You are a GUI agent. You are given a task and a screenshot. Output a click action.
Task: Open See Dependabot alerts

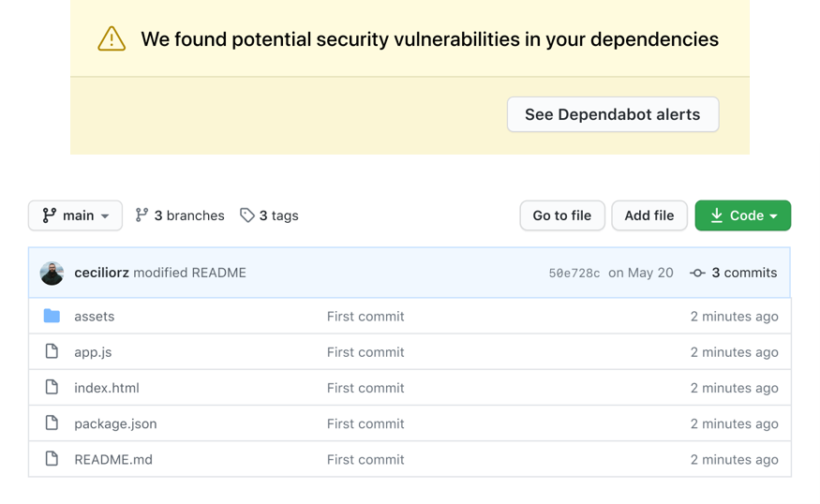click(x=613, y=114)
